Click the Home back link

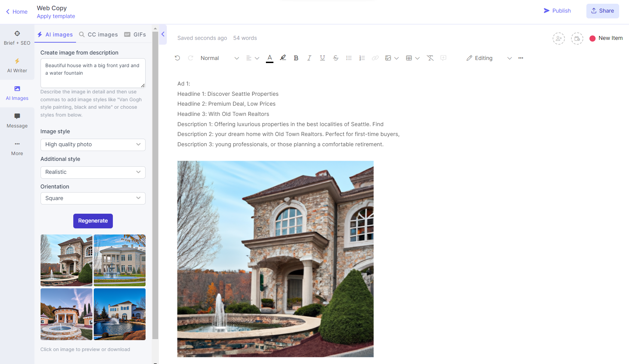[17, 12]
